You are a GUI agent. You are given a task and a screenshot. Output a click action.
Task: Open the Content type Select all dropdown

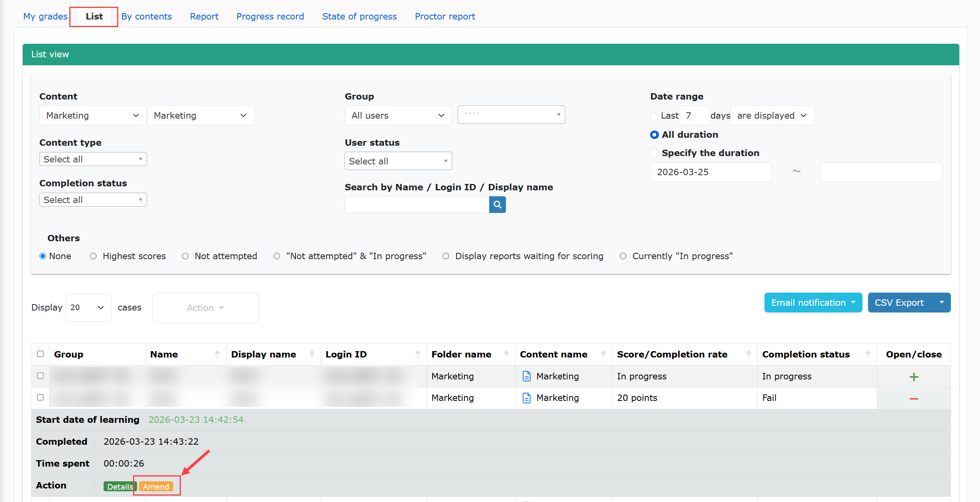click(93, 159)
